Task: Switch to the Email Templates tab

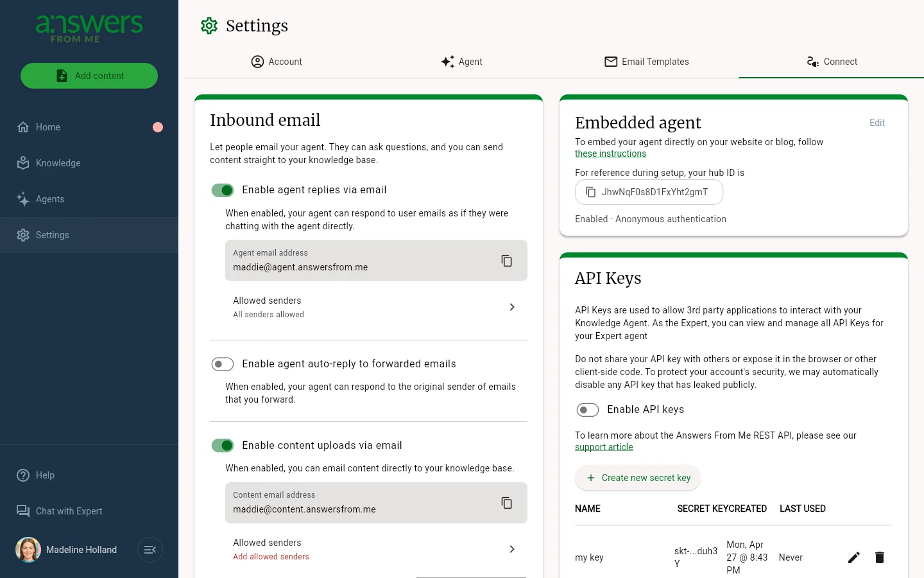Action: 647,62
